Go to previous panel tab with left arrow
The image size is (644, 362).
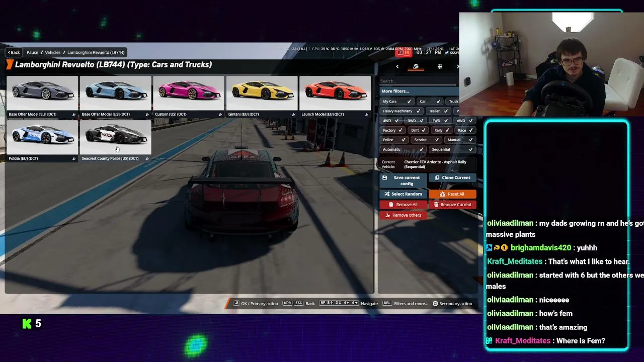397,66
